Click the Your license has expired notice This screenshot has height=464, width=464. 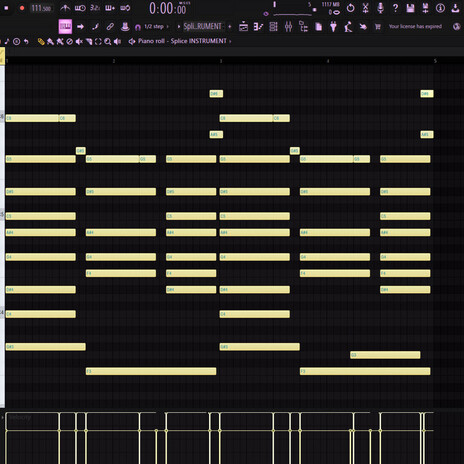pos(415,26)
